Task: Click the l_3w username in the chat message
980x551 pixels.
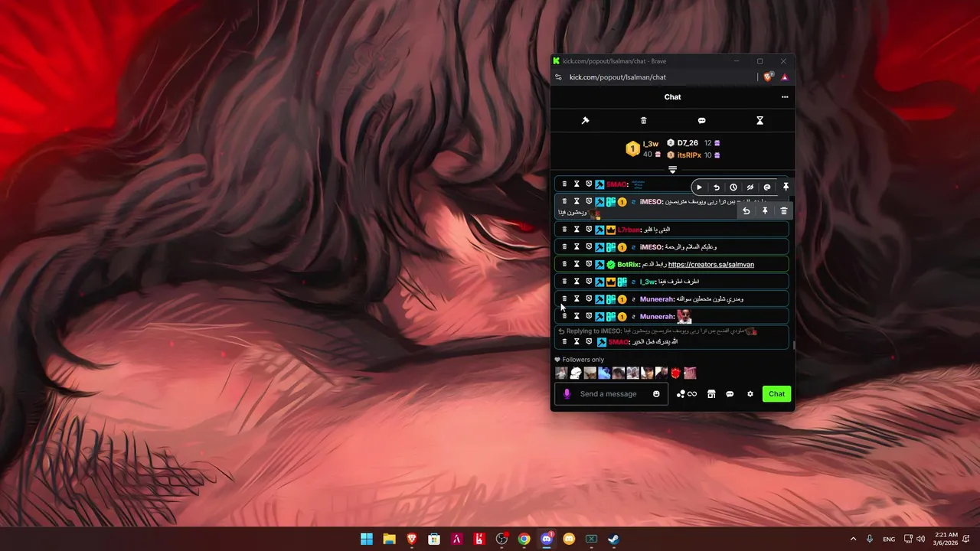Action: click(x=648, y=282)
